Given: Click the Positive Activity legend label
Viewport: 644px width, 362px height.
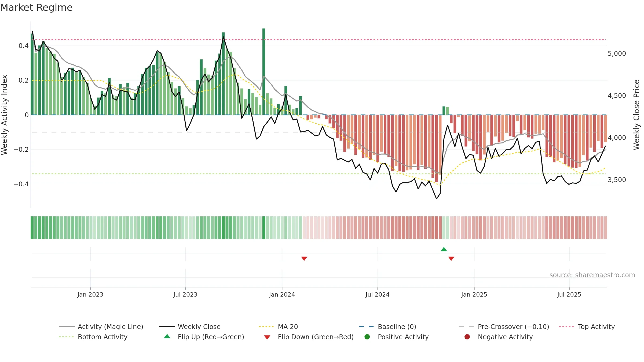Looking at the screenshot, I should pos(403,337).
